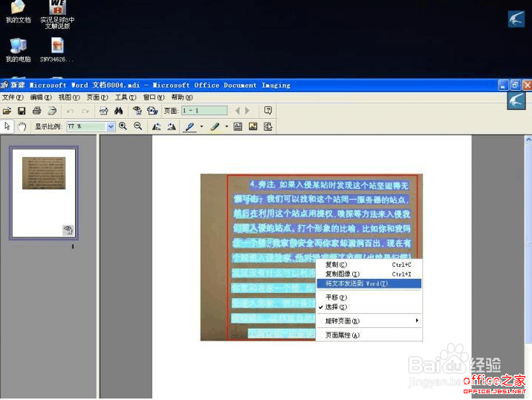Click the 我的电脑 desktop icon
The width and height of the screenshot is (532, 400).
coord(18,50)
